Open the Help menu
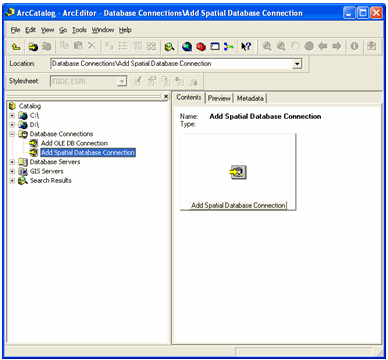Screen dimensions: 388x360 coord(125,30)
